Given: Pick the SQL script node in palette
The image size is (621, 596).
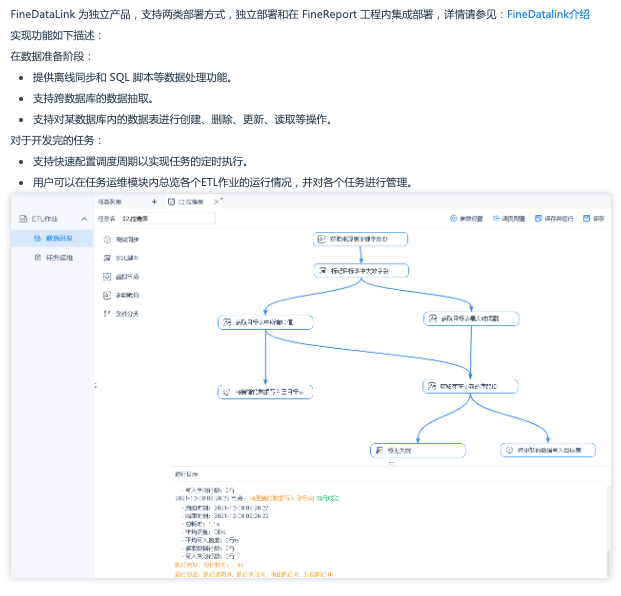Looking at the screenshot, I should point(121,258).
